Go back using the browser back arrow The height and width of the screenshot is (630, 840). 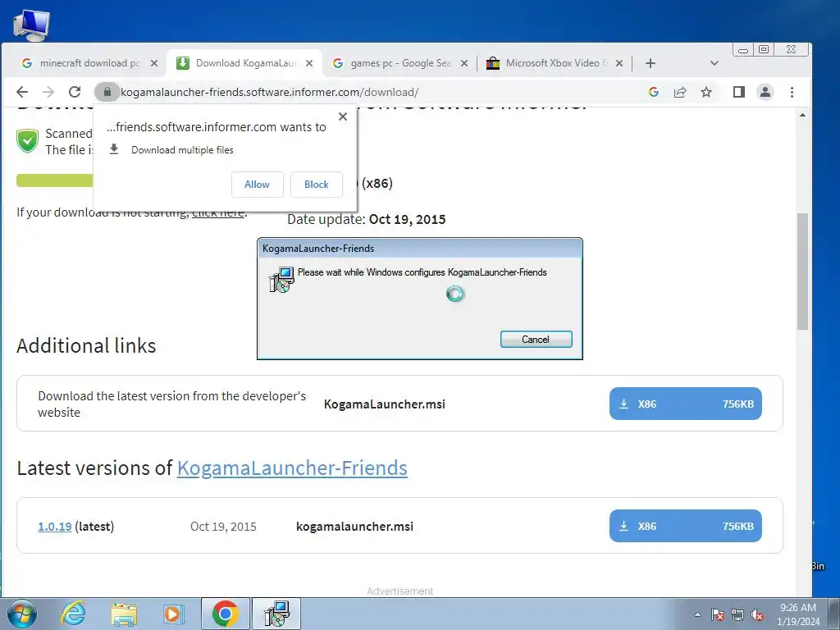22,92
